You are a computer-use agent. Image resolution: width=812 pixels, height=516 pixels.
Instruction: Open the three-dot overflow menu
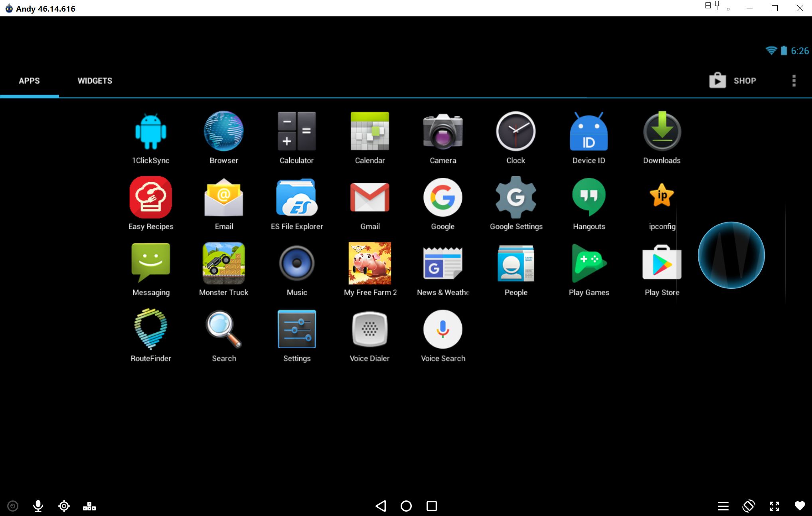(x=794, y=81)
